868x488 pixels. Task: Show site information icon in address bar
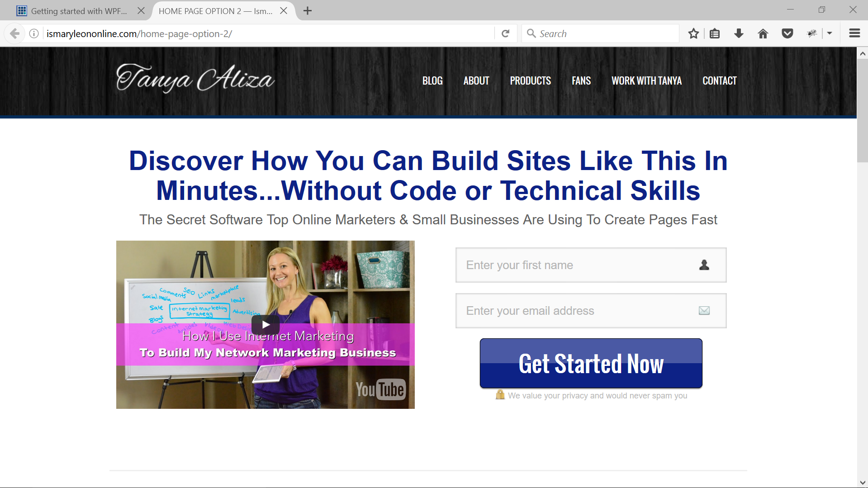tap(34, 33)
